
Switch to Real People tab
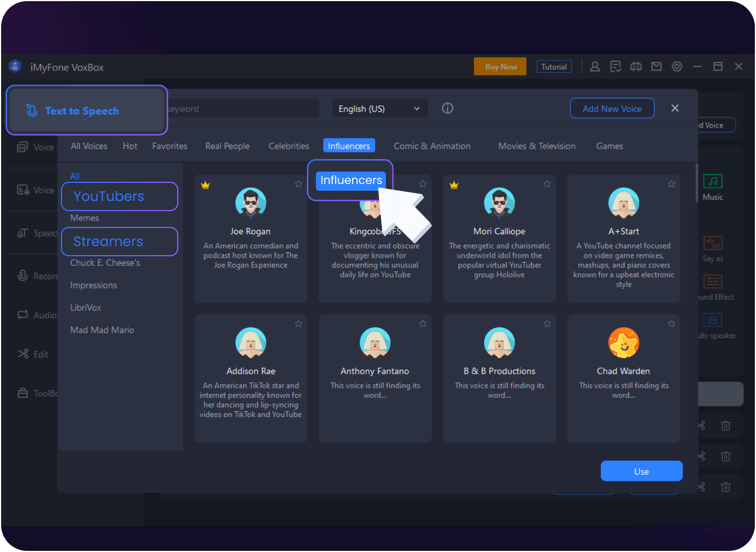coord(227,146)
